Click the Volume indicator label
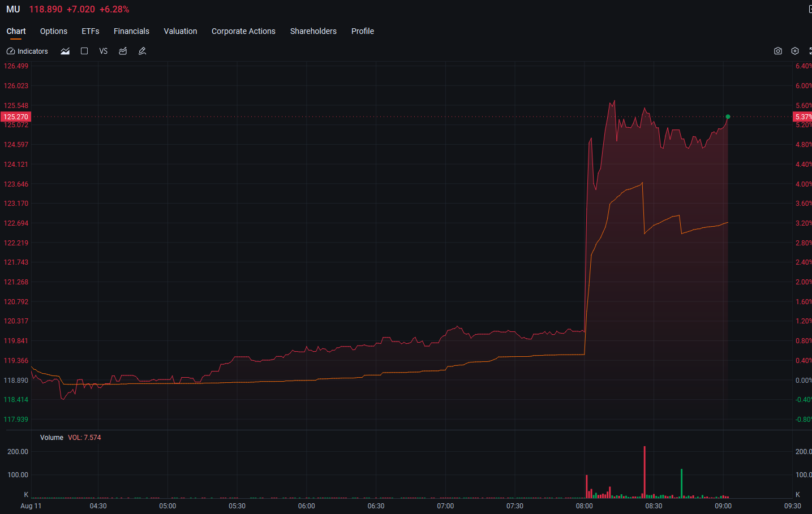Viewport: 812px width, 514px height. pos(51,438)
